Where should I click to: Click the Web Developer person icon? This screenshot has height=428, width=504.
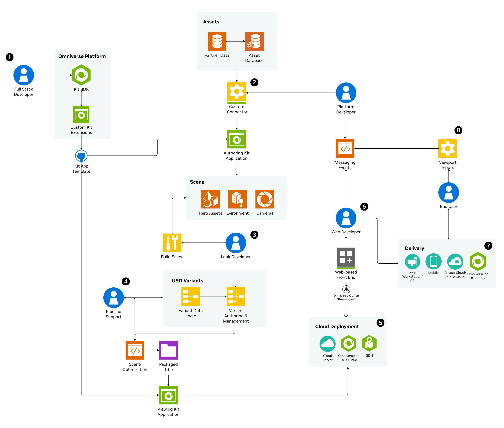click(346, 218)
